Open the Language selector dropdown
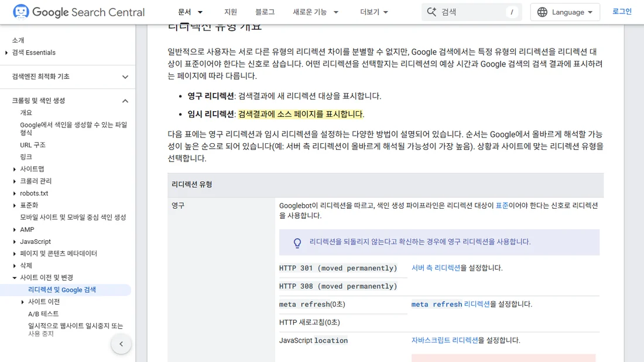The image size is (644, 362). click(x=565, y=12)
